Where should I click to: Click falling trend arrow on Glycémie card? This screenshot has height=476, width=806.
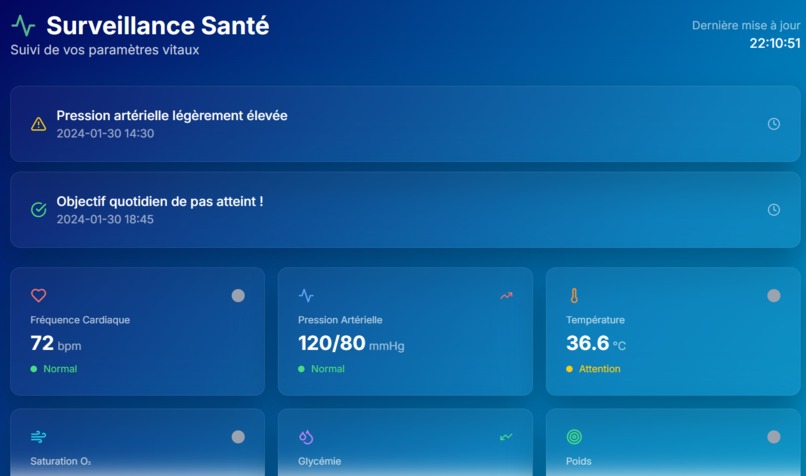point(506,437)
